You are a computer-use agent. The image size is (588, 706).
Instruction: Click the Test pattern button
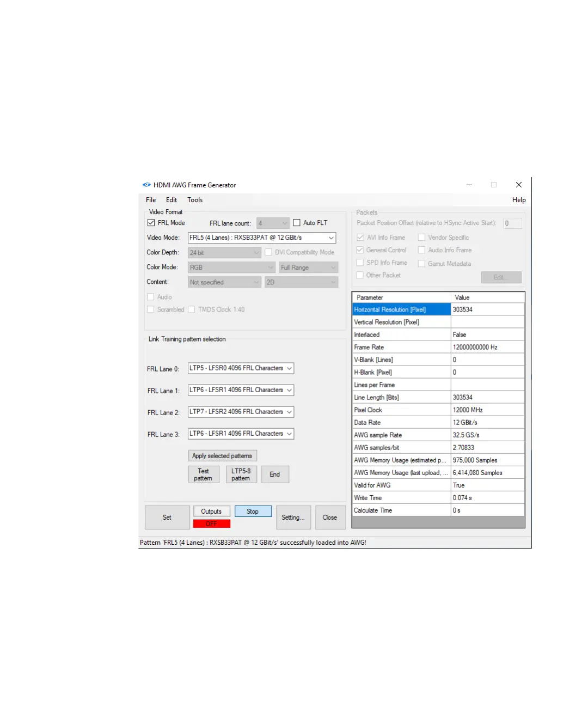click(204, 474)
